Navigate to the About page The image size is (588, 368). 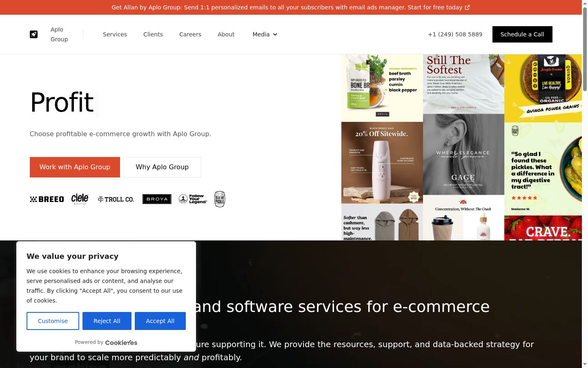tap(226, 34)
